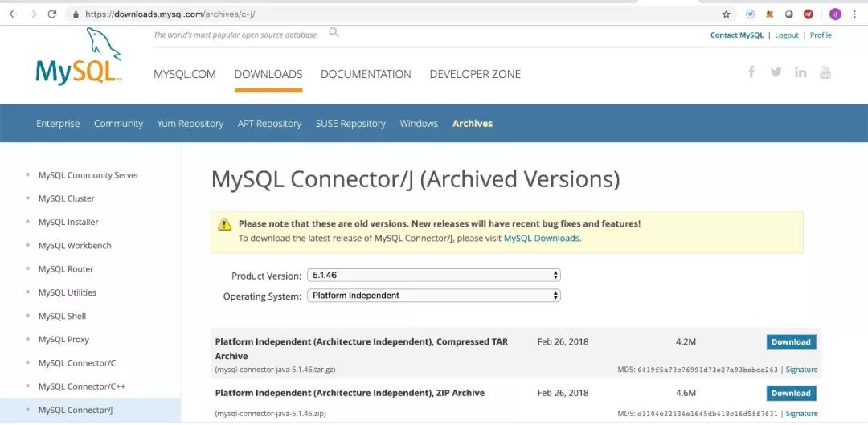Click the browser back arrow
The image size is (868, 425).
13,14
